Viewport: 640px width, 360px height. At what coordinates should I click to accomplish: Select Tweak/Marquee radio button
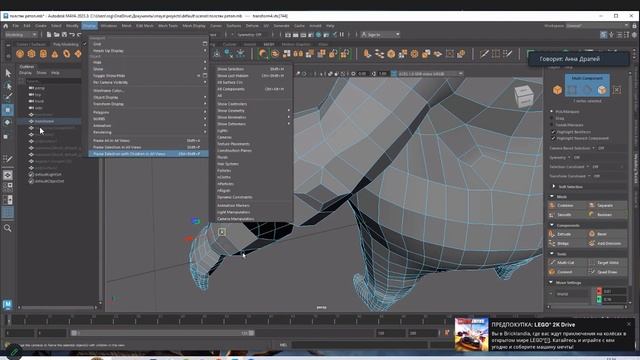click(551, 124)
